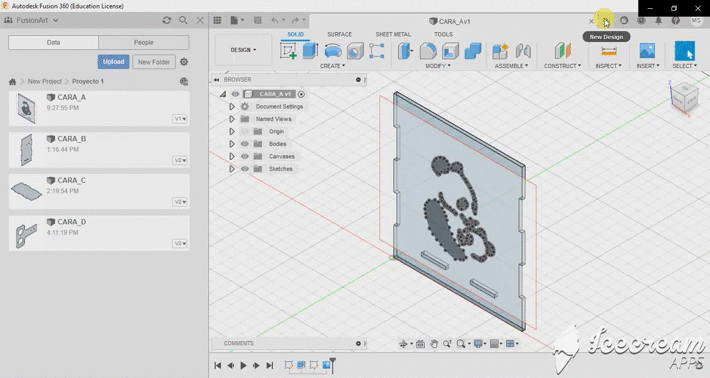Select the Combine tool

(x=473, y=51)
